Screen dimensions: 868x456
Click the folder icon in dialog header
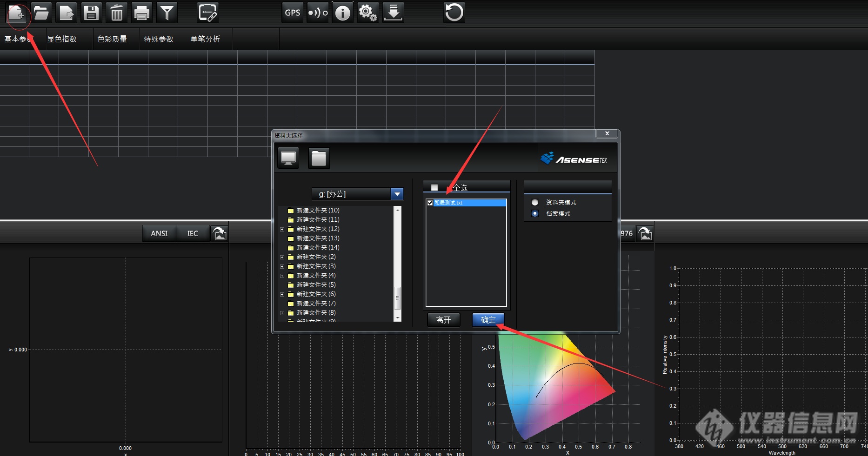coord(319,158)
